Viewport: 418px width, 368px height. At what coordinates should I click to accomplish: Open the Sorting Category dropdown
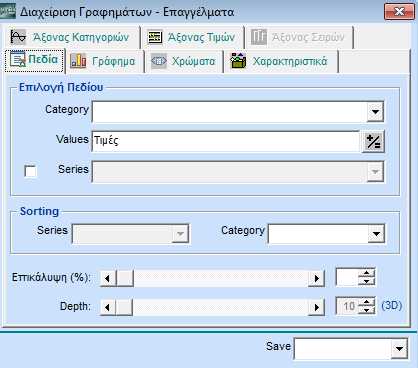(x=376, y=234)
